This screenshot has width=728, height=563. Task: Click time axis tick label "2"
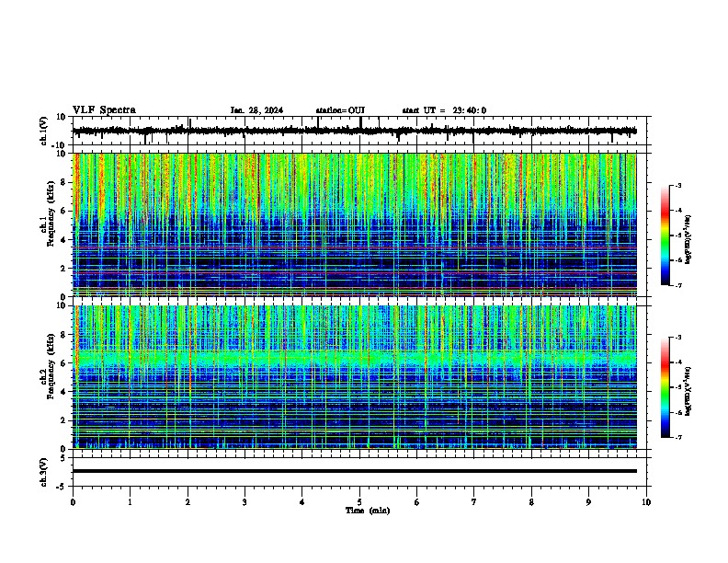188,501
